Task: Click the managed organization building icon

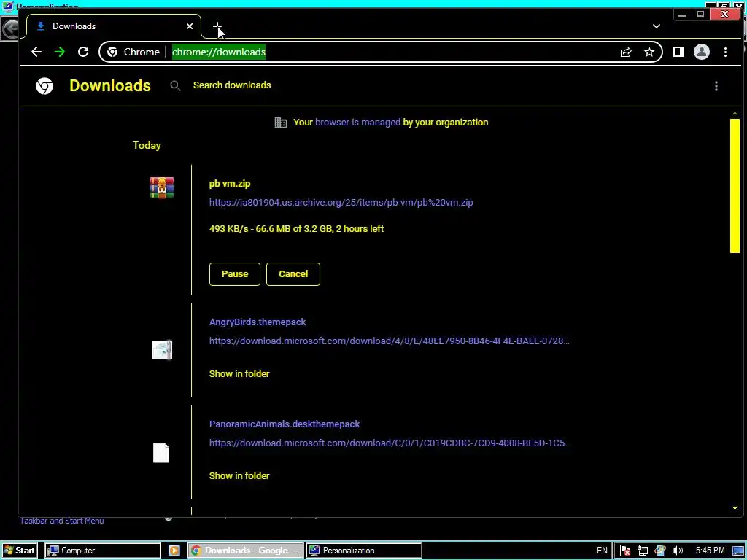Action: [281, 122]
